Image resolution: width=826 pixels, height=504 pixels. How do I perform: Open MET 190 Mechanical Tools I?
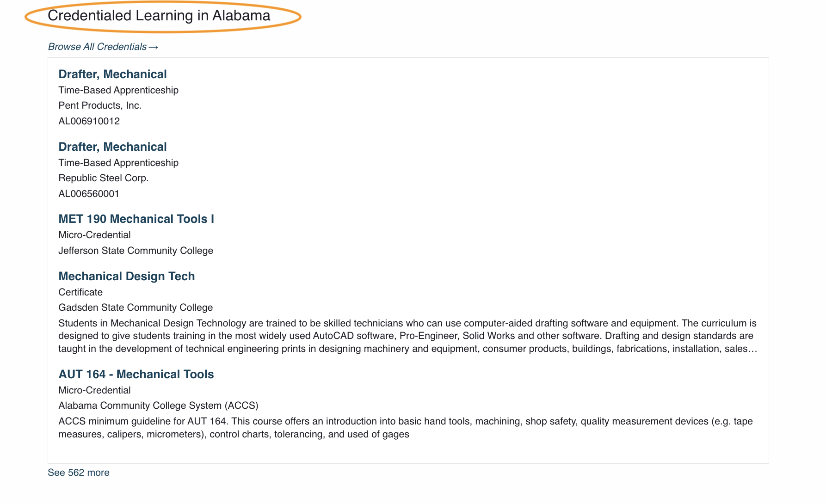pos(136,219)
